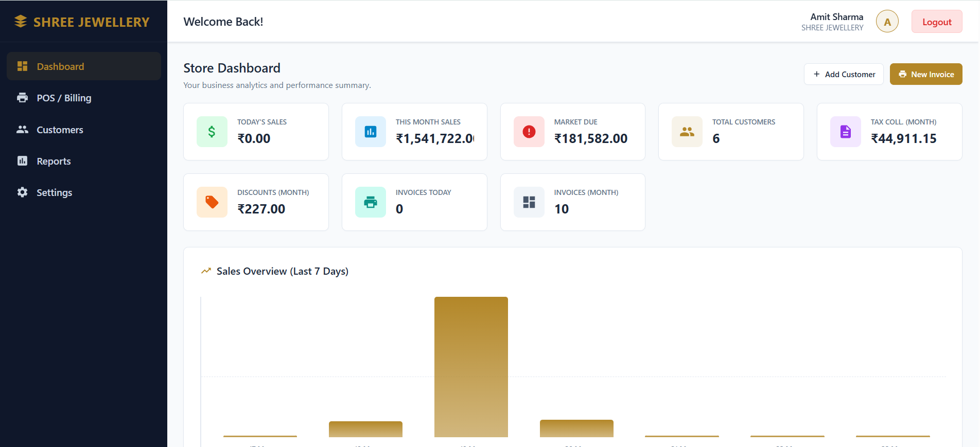Click the TOTAL CUSTOMERS label
The width and height of the screenshot is (980, 447).
click(744, 122)
